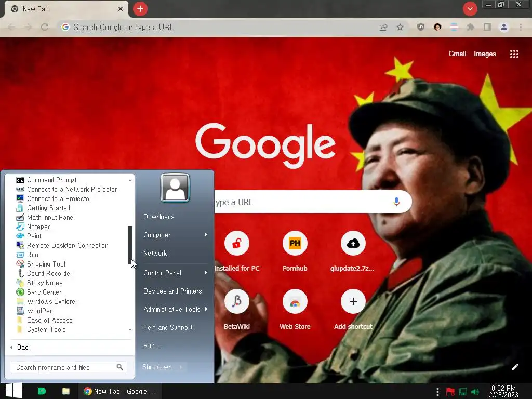Click the programs list scrollbar thumb

[x=130, y=245]
